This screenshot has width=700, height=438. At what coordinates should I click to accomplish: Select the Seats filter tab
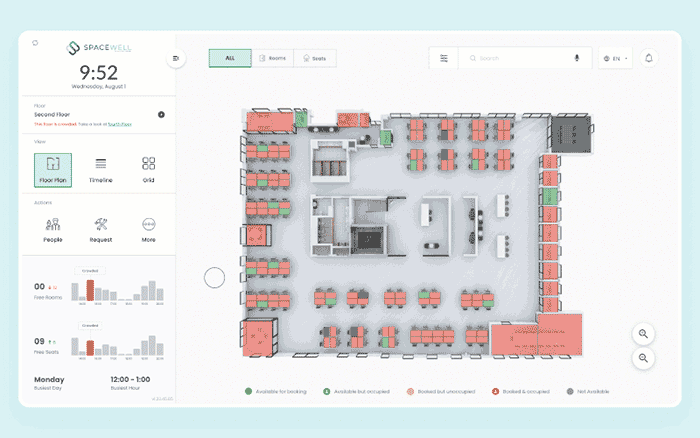click(x=315, y=59)
